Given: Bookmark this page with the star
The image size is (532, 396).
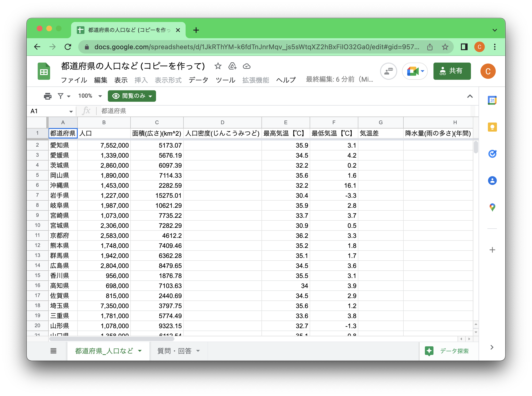Looking at the screenshot, I should coord(445,47).
